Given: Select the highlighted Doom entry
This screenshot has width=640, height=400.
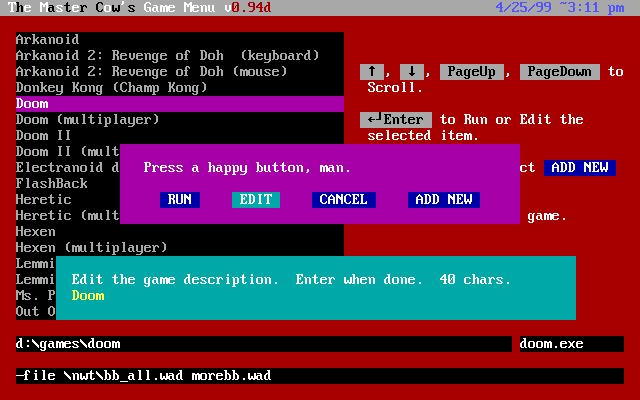Looking at the screenshot, I should (180, 104).
